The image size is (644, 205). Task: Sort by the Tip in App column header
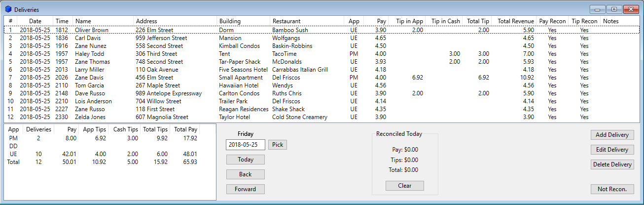[x=410, y=21]
